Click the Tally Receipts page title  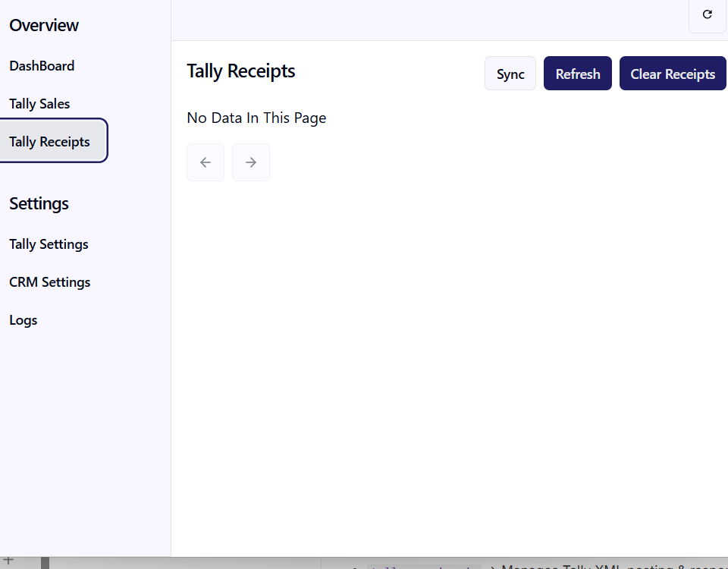pyautogui.click(x=241, y=71)
